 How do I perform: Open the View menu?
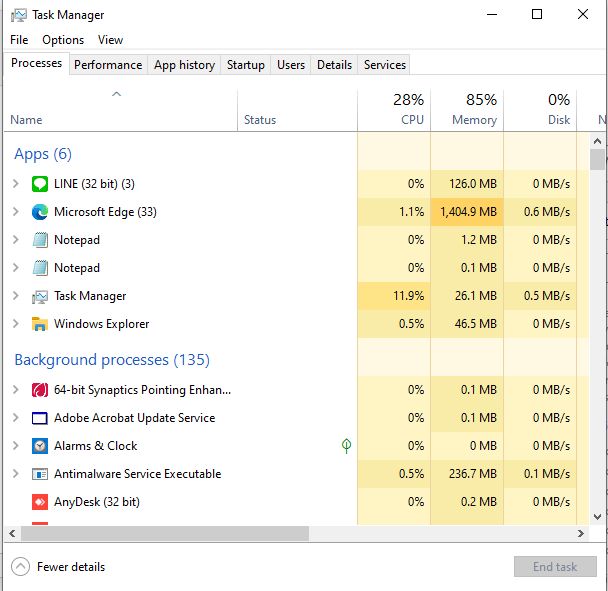110,40
